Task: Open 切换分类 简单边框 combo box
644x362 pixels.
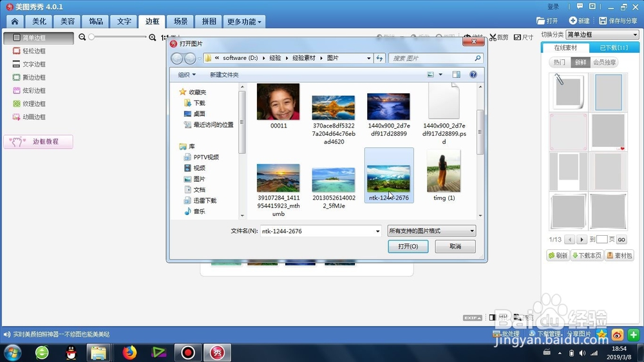Action: pyautogui.click(x=602, y=35)
